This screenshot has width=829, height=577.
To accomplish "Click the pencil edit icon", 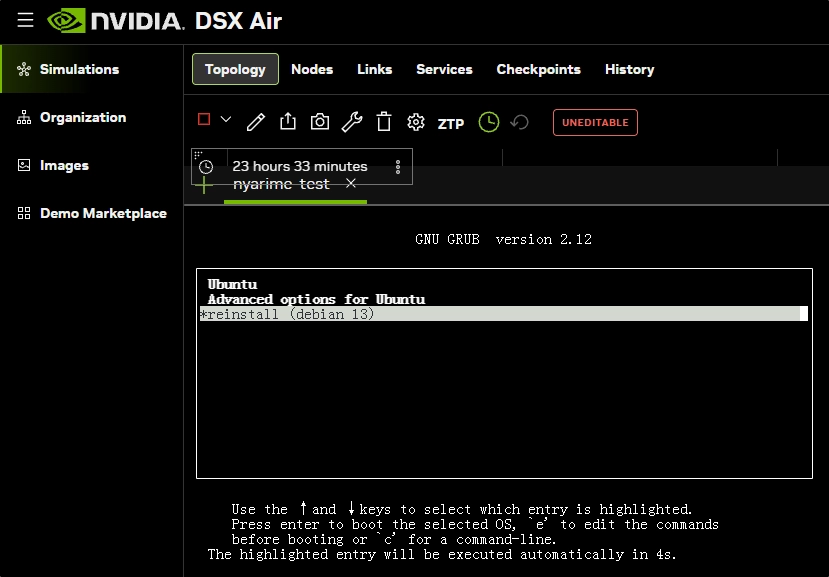I will (x=256, y=122).
